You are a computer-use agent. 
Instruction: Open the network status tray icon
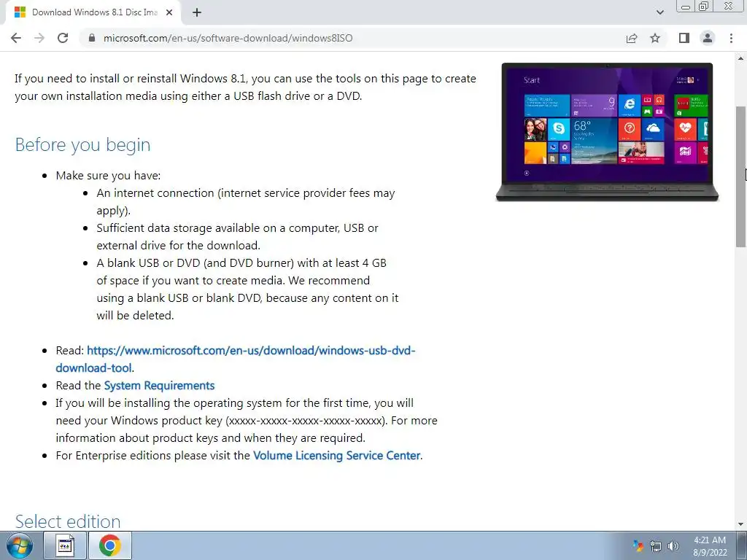pos(656,545)
